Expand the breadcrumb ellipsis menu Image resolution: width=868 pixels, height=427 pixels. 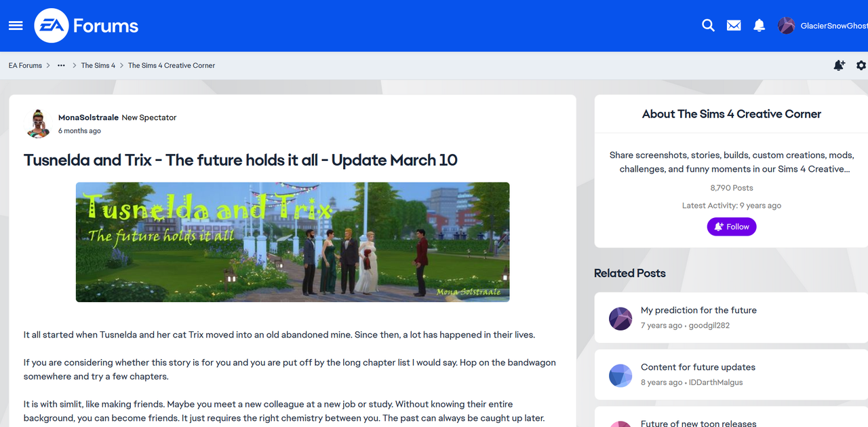pos(61,65)
